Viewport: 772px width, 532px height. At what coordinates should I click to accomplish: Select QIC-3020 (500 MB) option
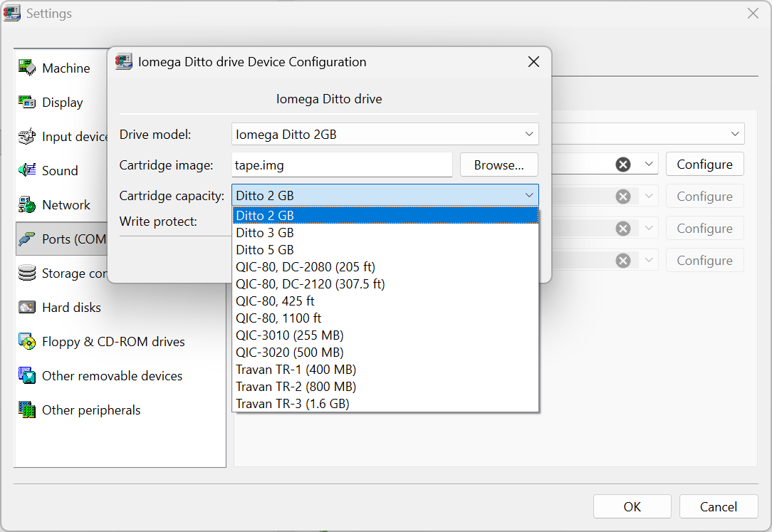385,353
